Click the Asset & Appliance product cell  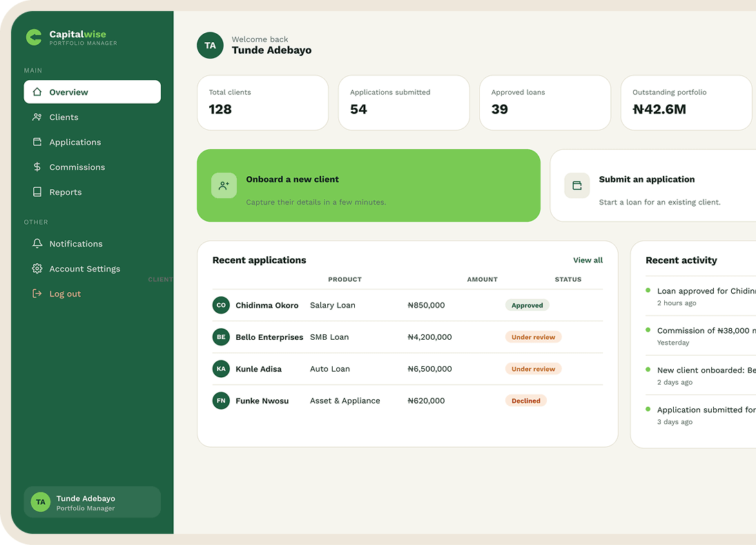345,401
